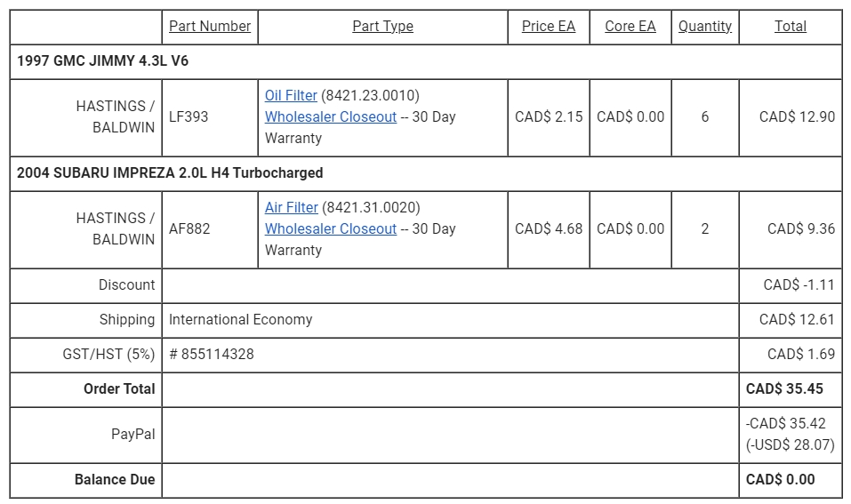This screenshot has width=851, height=504.
Task: Click the Price EA column header
Action: point(548,26)
